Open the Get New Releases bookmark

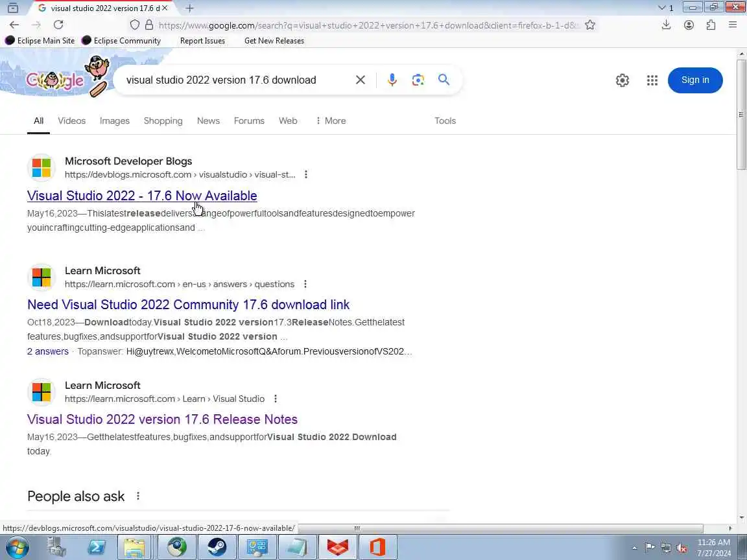click(x=274, y=40)
